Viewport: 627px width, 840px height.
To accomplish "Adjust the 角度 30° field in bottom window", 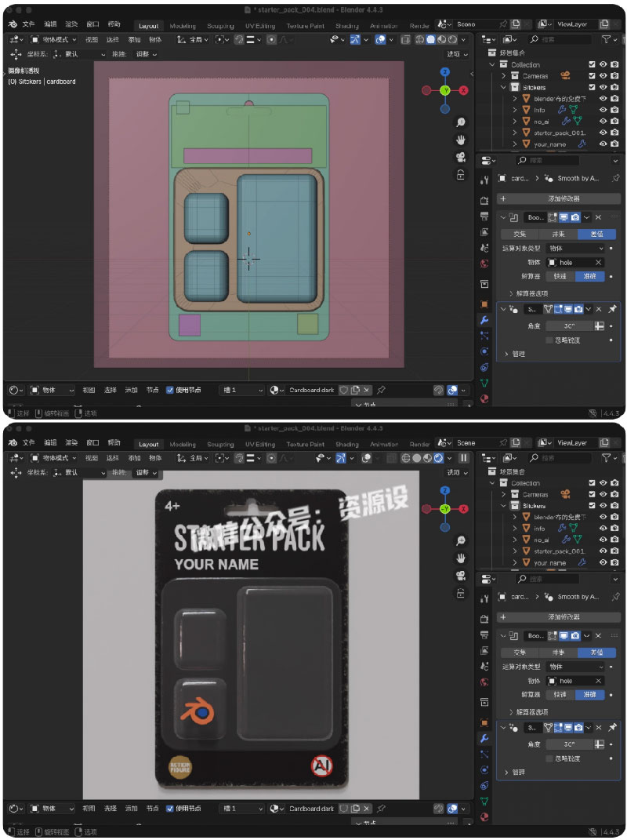I will (x=569, y=744).
